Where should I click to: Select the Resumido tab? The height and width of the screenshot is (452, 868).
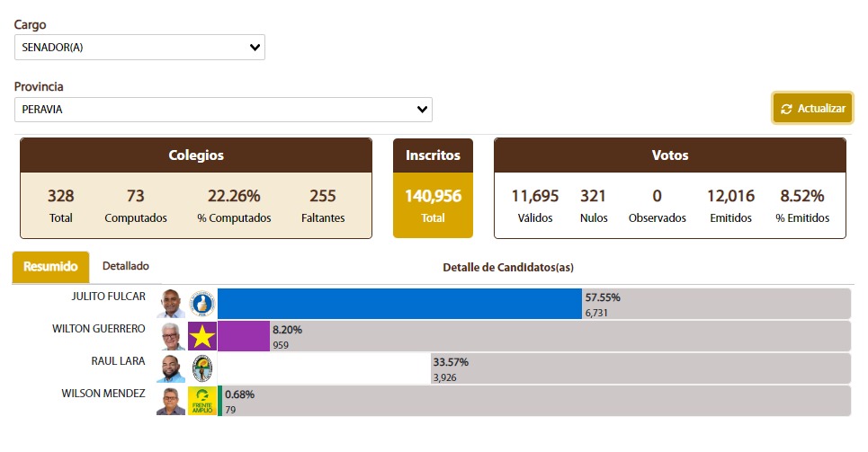coord(51,267)
